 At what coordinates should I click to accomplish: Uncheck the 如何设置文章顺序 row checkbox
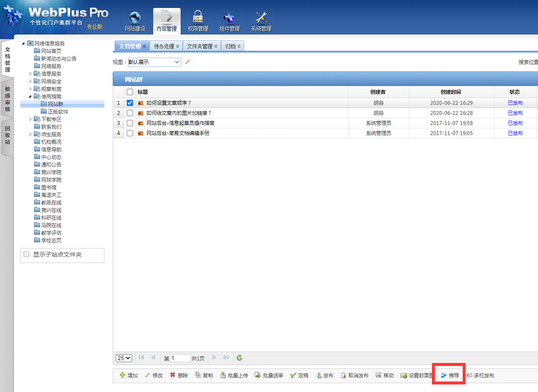pos(130,103)
